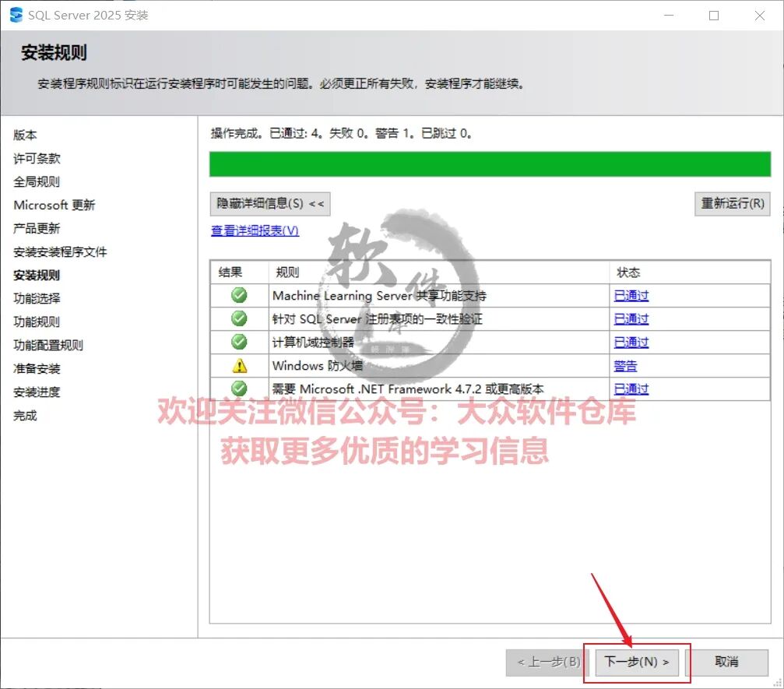784x689 pixels.
Task: Select Microsoft 更新 step in sidebar
Action: [x=54, y=205]
